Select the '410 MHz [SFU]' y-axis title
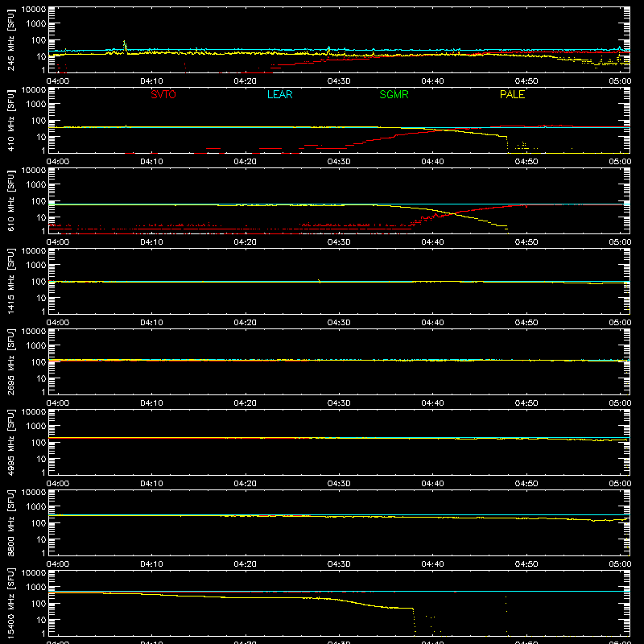The image size is (644, 644). point(10,121)
